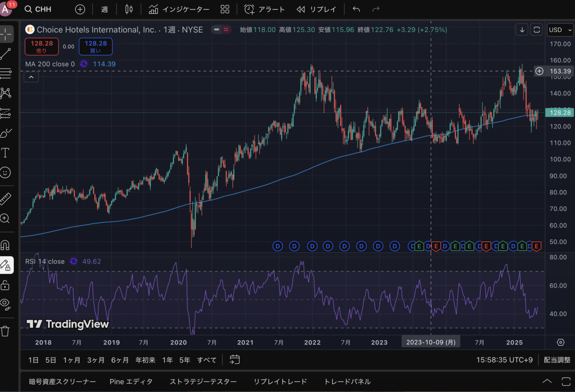Add a symbol to compare with plus icon
The image size is (575, 392).
point(80,9)
